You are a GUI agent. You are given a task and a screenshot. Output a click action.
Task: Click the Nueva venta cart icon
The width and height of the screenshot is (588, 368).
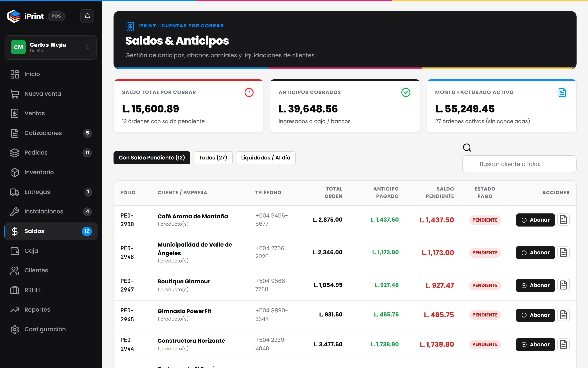(x=14, y=94)
